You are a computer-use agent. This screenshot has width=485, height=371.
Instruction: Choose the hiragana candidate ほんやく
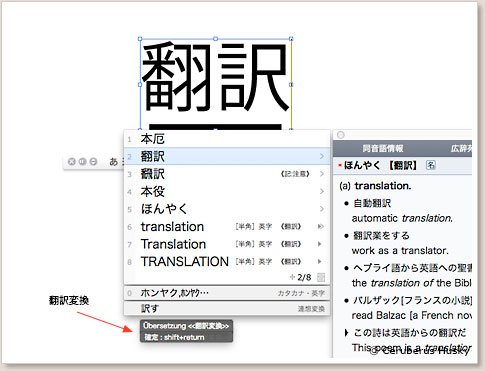click(227, 209)
